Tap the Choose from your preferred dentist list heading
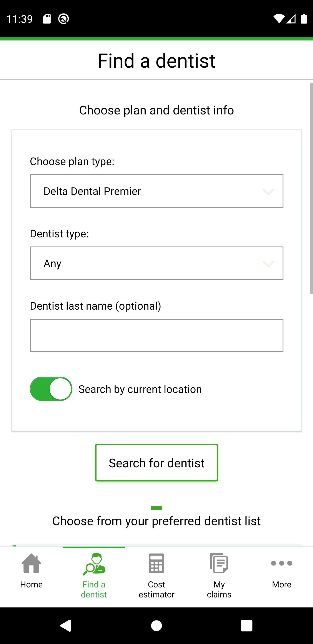Image resolution: width=313 pixels, height=644 pixels. pos(156,521)
